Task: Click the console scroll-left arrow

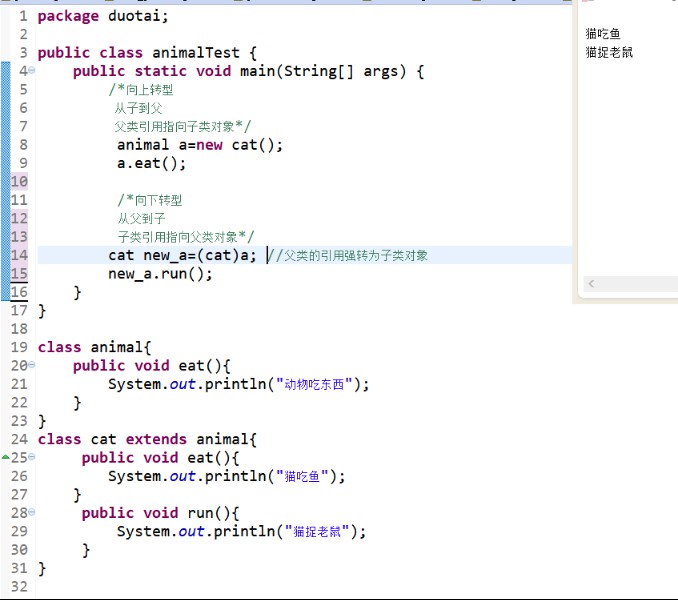Action: 591,284
